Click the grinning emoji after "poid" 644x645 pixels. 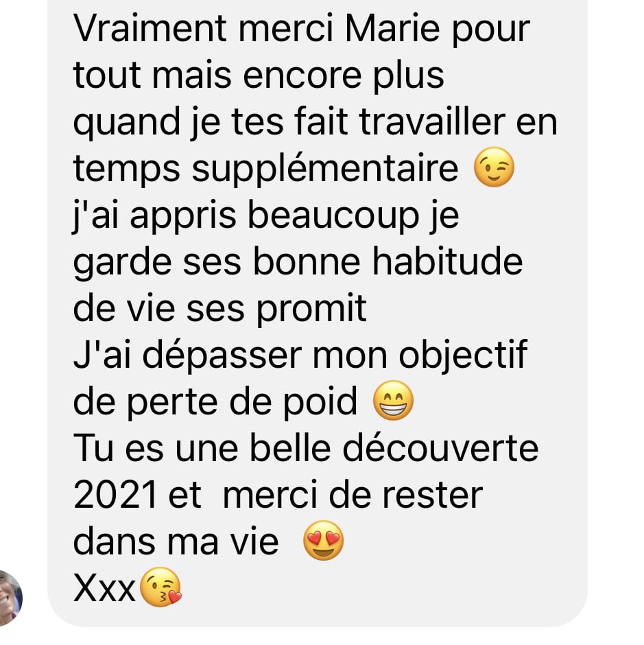tap(393, 400)
